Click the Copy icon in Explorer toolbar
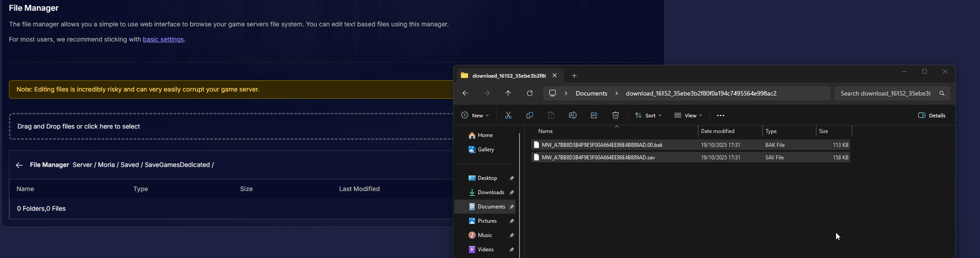980x258 pixels. click(530, 116)
